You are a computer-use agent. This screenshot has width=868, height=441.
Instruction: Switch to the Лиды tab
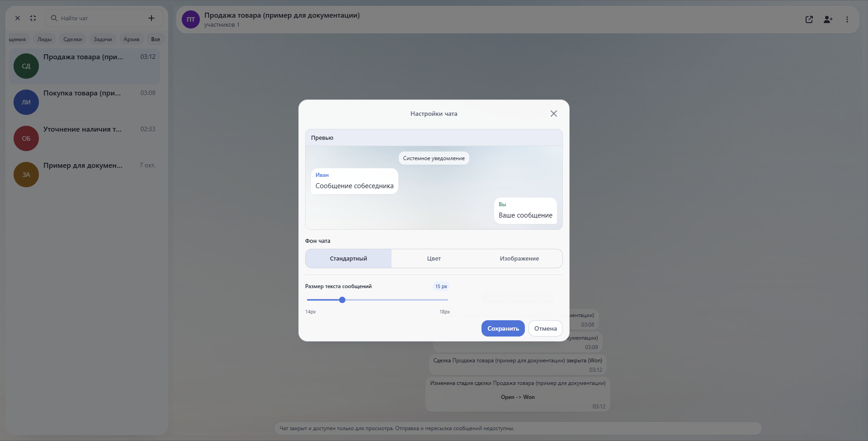pos(44,39)
